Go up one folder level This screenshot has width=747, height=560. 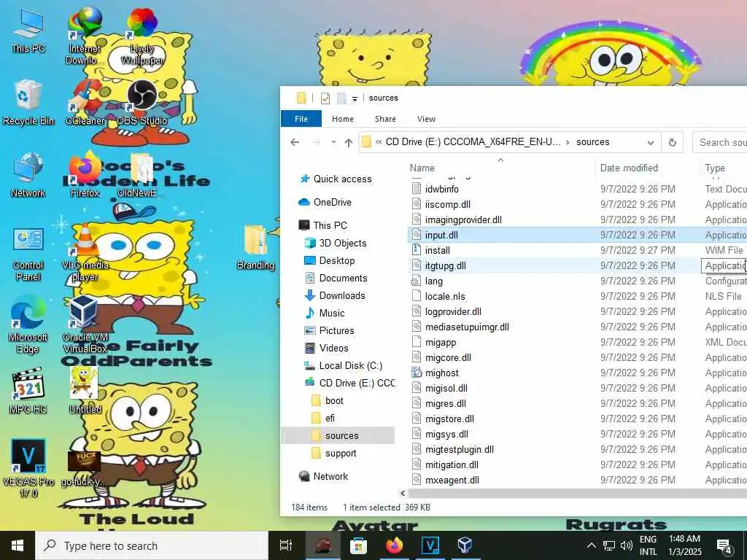[349, 142]
